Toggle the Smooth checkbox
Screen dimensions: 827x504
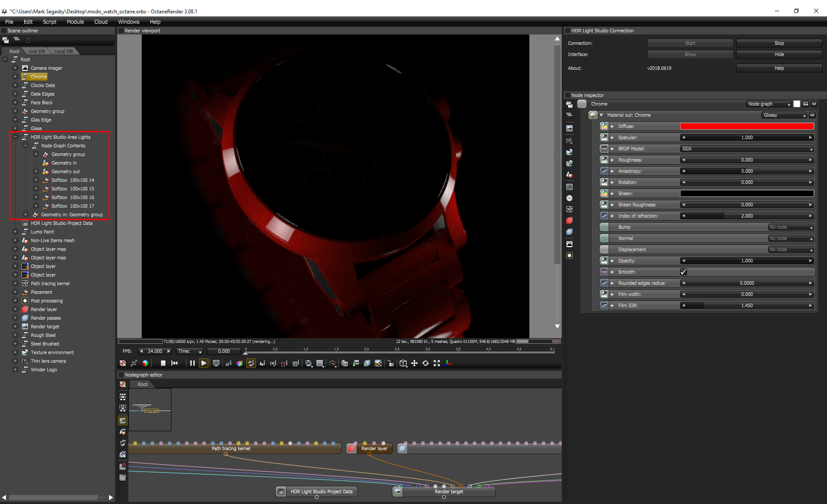coord(684,272)
